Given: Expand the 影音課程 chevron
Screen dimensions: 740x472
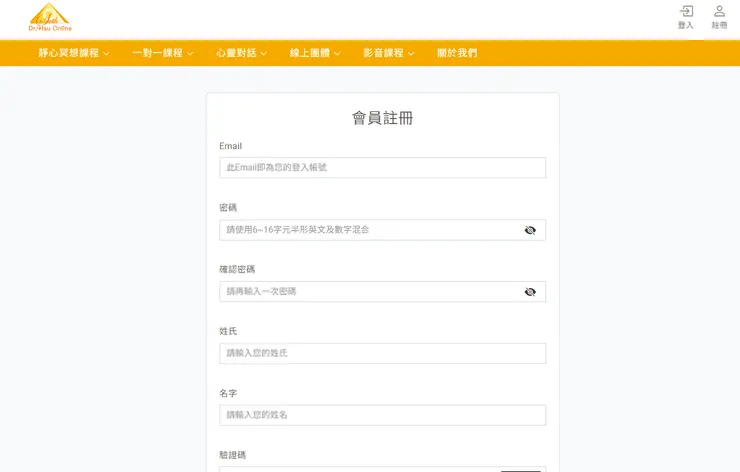Looking at the screenshot, I should 411,53.
